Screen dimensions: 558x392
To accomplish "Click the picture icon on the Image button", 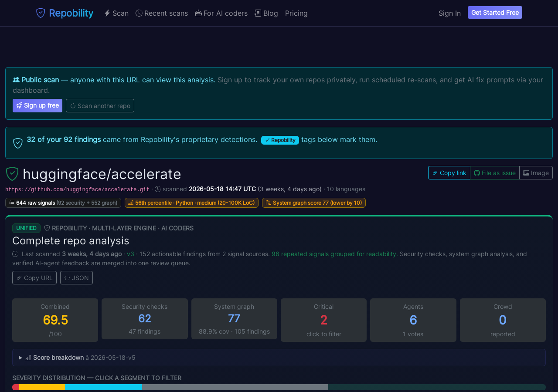I will tap(526, 173).
